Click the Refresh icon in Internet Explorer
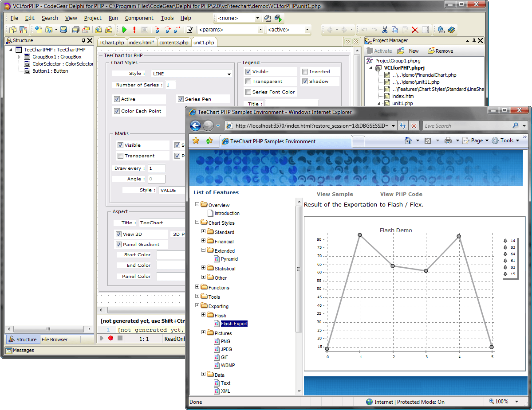 403,126
